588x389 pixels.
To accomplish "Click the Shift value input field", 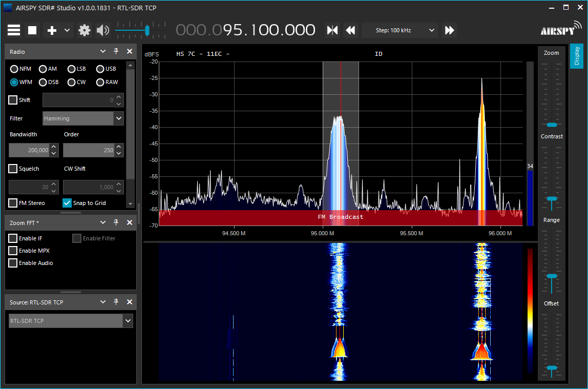I will (78, 100).
